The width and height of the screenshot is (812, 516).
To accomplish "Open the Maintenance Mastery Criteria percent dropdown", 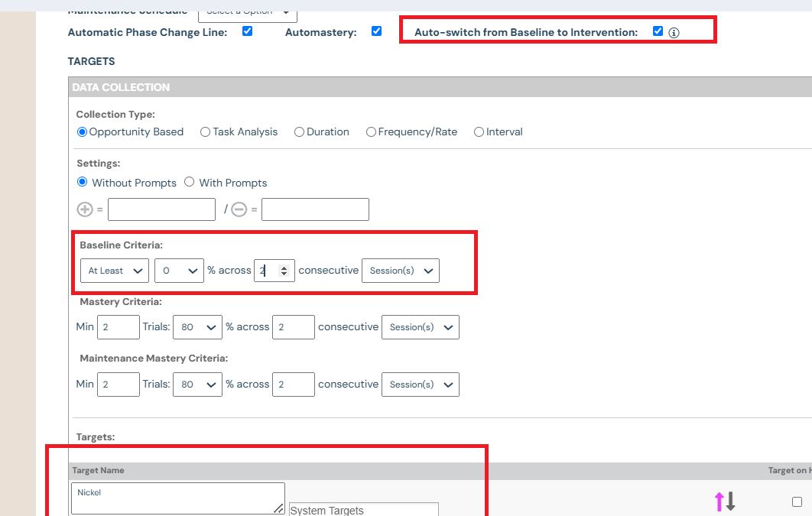I will [197, 385].
